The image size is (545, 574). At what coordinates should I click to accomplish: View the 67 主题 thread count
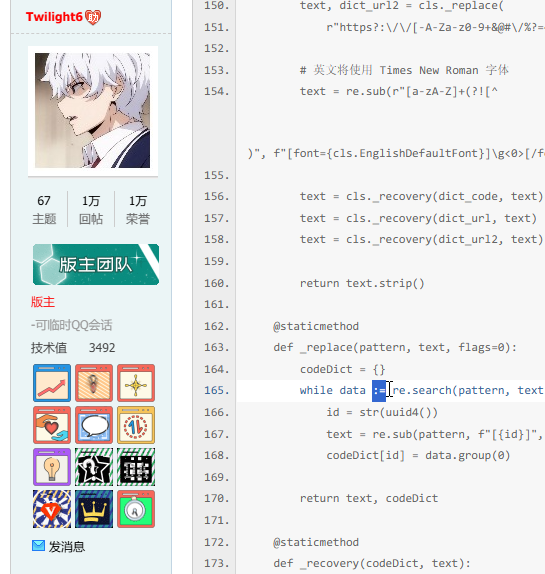click(44, 209)
